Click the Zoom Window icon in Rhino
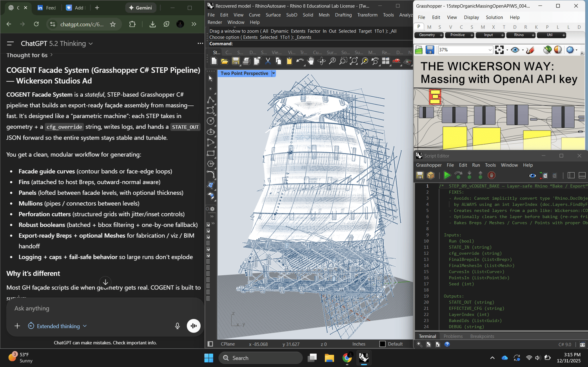Screen dimensions: 588x367 [x=343, y=61]
